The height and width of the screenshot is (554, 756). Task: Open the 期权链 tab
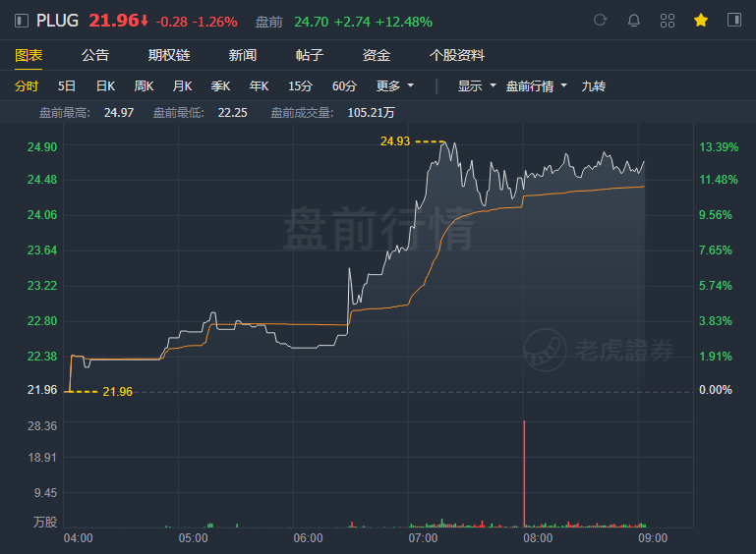pyautogui.click(x=169, y=55)
